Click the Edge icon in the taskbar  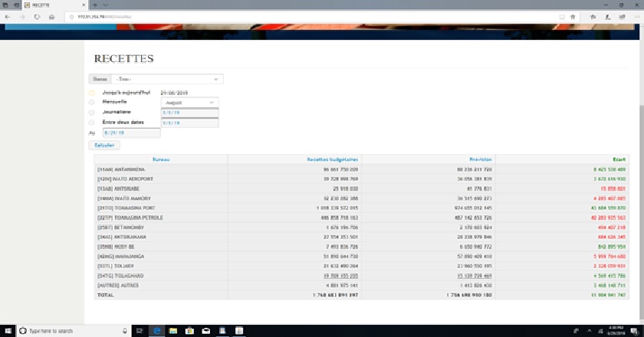(158, 331)
